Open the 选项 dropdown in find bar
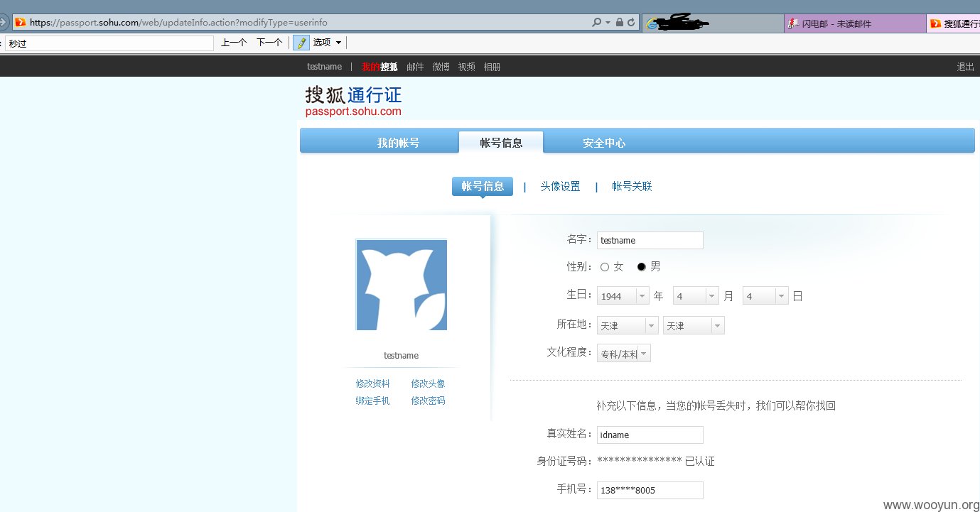Image resolution: width=980 pixels, height=512 pixels. pyautogui.click(x=328, y=43)
